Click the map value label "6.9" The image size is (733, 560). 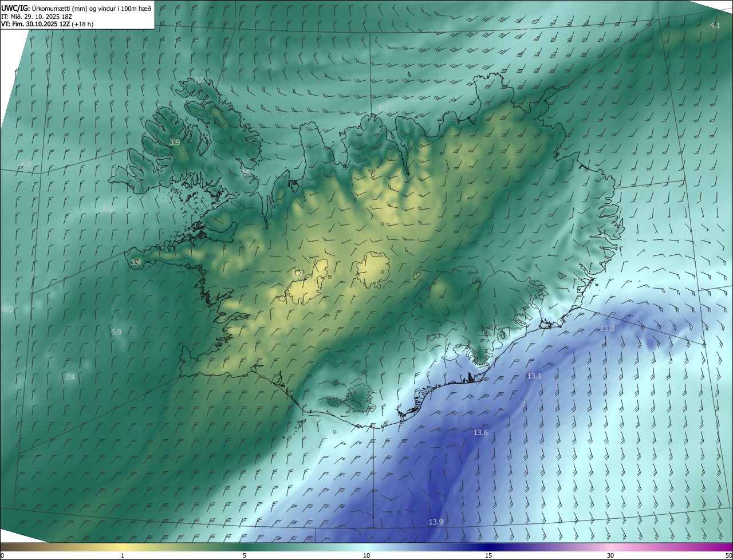(116, 332)
